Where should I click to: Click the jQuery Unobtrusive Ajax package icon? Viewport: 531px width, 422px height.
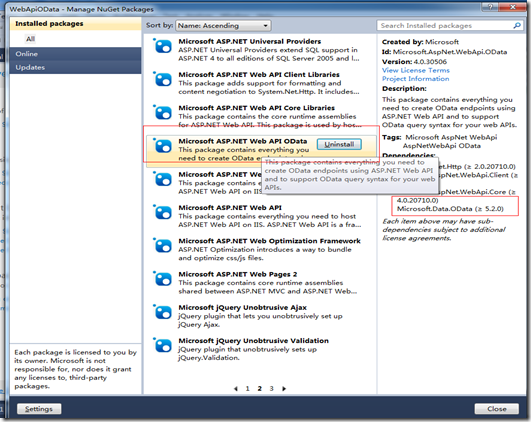(163, 312)
